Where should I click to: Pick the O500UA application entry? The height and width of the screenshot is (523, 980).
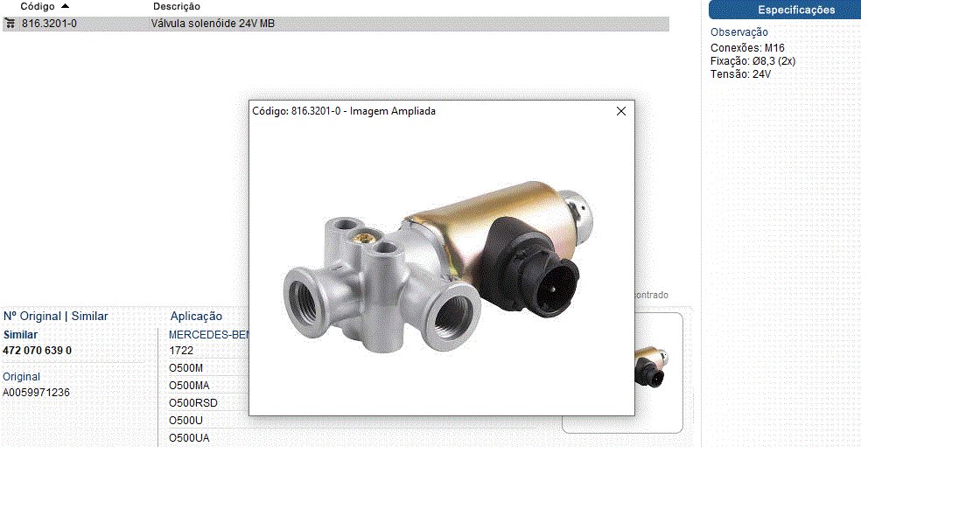(x=189, y=437)
